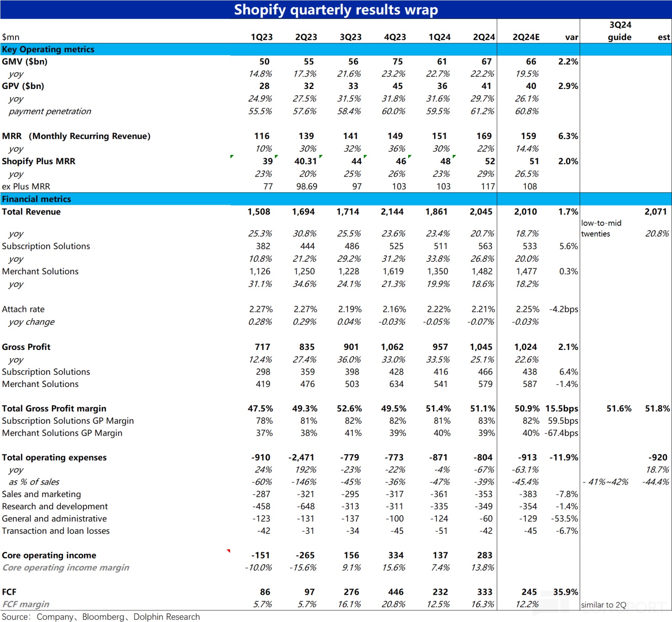Select the 1Q23 column header

click(262, 37)
